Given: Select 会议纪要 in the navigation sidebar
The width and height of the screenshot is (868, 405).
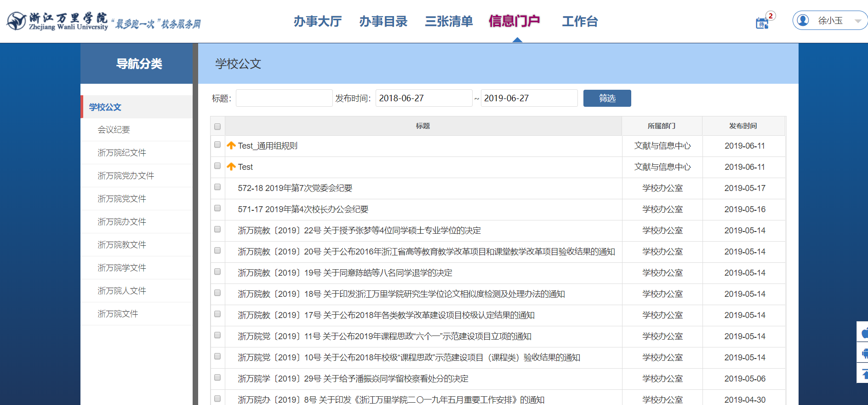Looking at the screenshot, I should 114,130.
